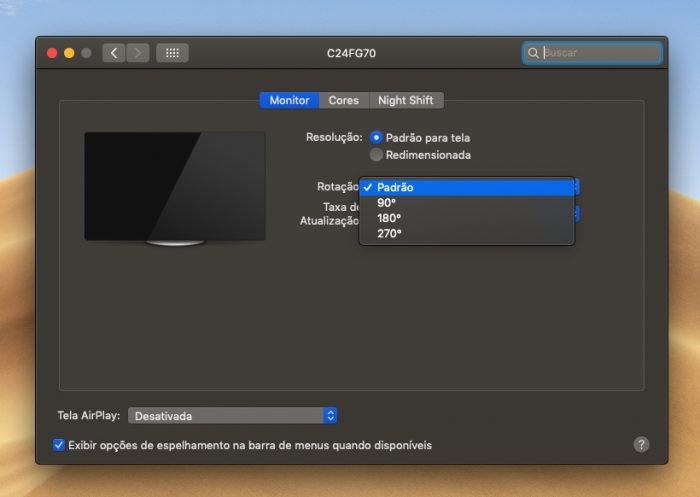Choose Padrão in the rotation menu
700x497 pixels.
[467, 187]
